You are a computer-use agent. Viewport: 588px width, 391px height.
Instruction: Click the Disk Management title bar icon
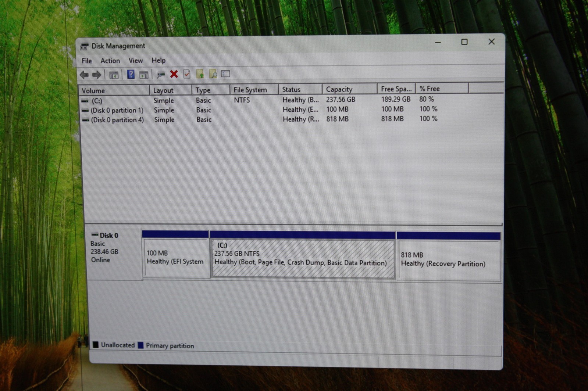tap(85, 46)
